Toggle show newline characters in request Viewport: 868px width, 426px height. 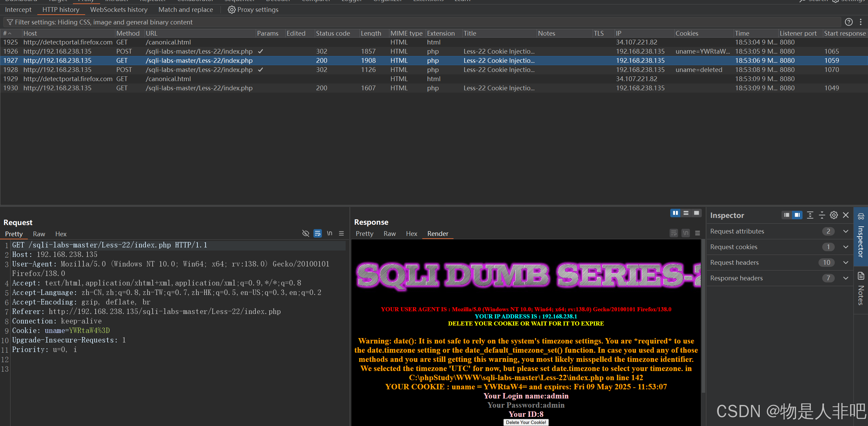(x=329, y=234)
